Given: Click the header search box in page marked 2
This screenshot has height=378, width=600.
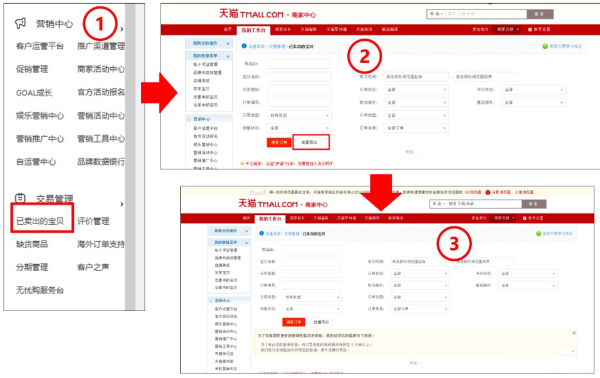Looking at the screenshot, I should tap(486, 14).
